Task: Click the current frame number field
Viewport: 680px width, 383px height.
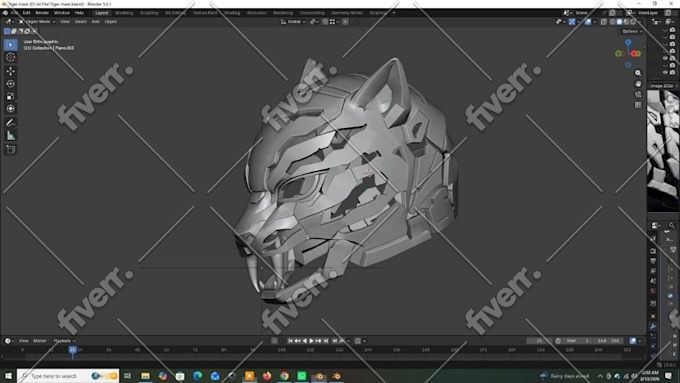Action: pos(539,341)
